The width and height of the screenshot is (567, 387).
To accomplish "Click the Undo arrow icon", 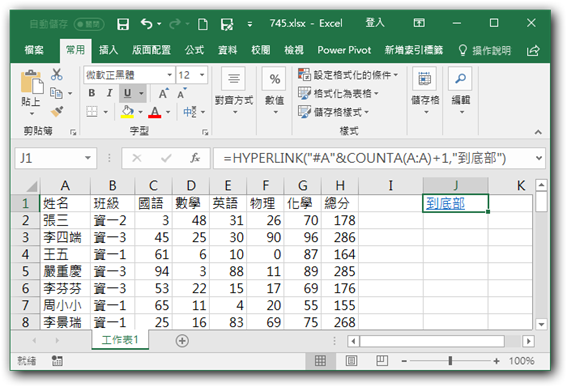I will coord(146,24).
